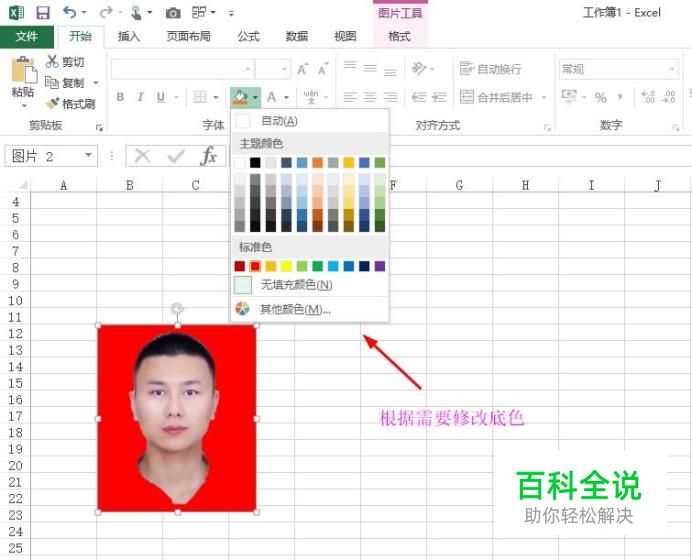Click the increase decimal icon

click(648, 97)
